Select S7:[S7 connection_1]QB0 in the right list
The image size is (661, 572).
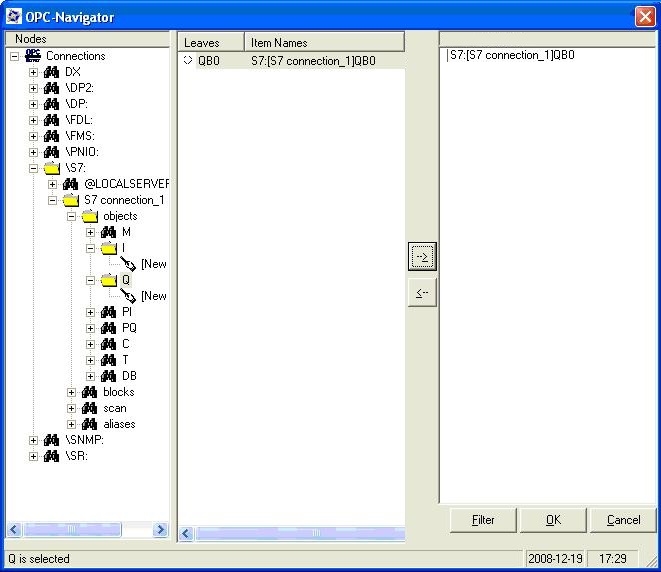[511, 55]
